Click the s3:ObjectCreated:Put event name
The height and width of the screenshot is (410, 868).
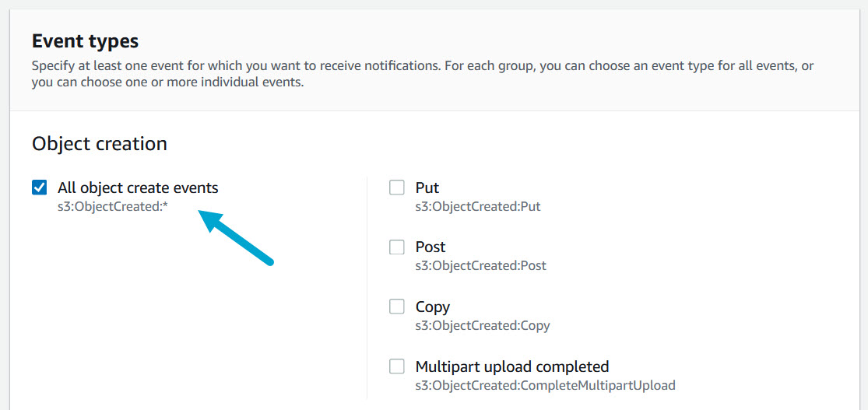point(478,206)
